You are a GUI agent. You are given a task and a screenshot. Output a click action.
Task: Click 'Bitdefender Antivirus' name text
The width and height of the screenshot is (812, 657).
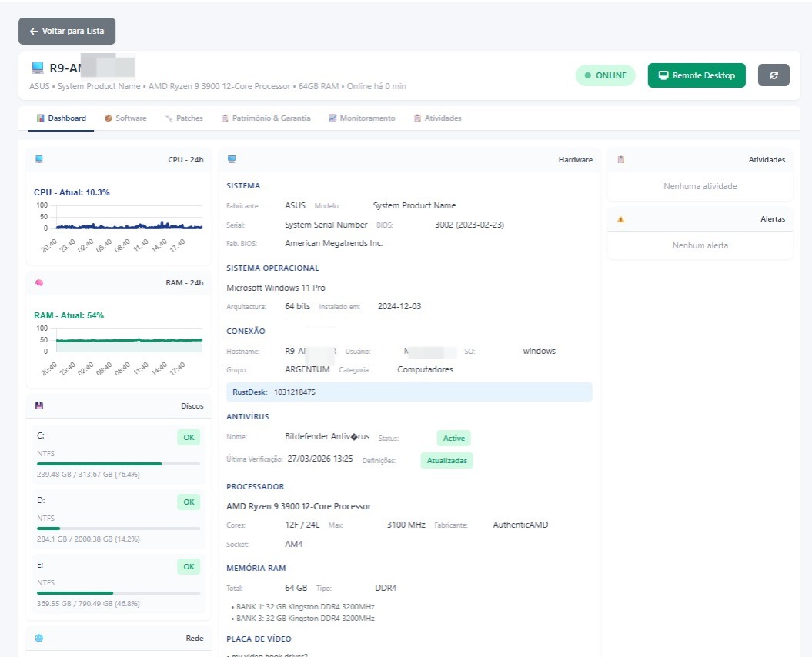point(327,436)
